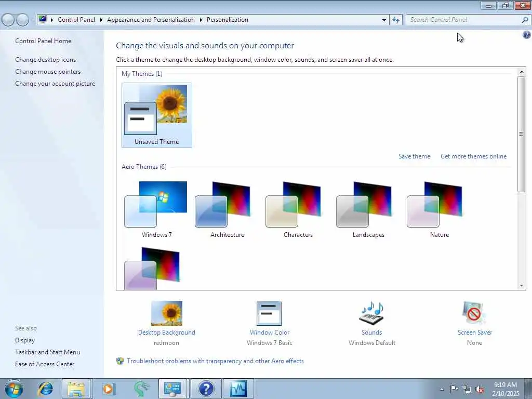Image resolution: width=532 pixels, height=399 pixels.
Task: Apply the Windows 7 theme
Action: click(156, 209)
